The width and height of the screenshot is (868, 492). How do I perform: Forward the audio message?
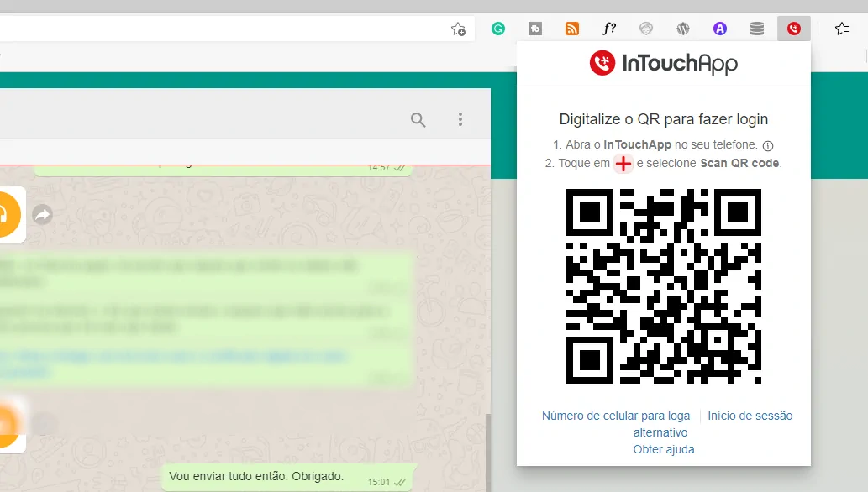(x=43, y=214)
